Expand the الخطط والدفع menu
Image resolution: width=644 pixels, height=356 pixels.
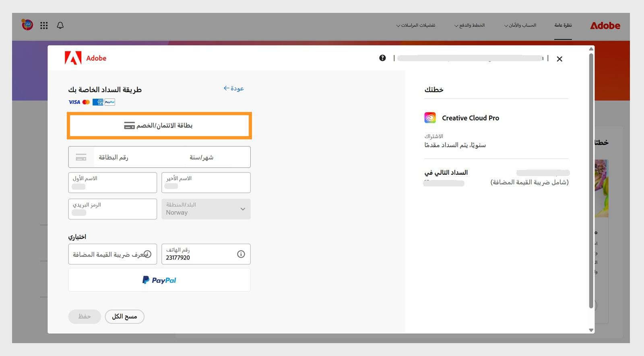tap(469, 25)
